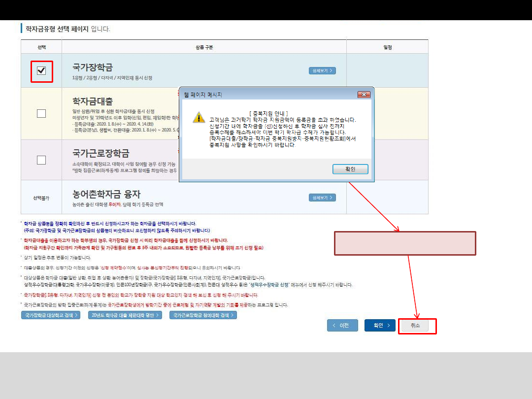Viewport: 532px width, 399px height.
Task: Click the 선택 column header
Action: click(x=41, y=47)
